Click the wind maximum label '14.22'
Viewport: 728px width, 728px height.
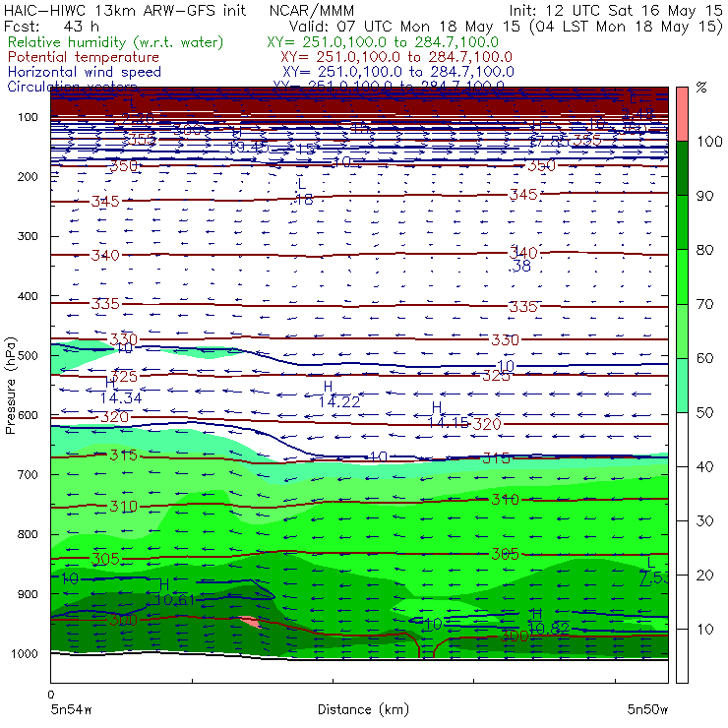click(x=339, y=402)
